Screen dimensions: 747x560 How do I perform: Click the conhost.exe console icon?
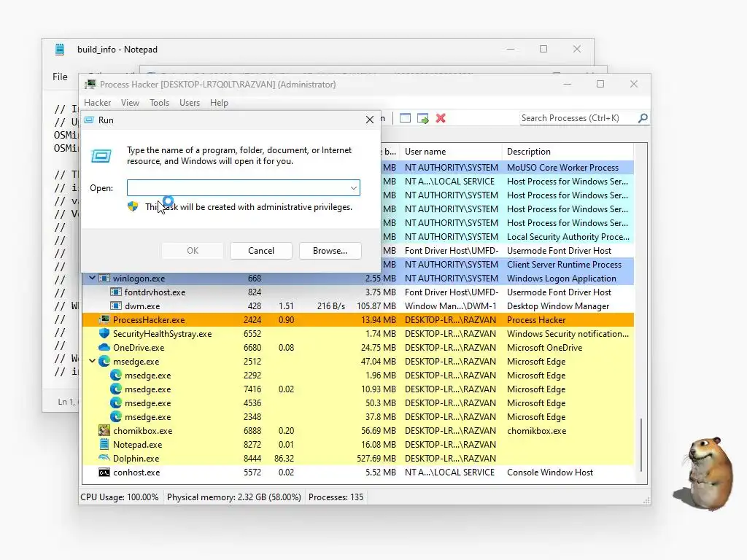coord(104,472)
